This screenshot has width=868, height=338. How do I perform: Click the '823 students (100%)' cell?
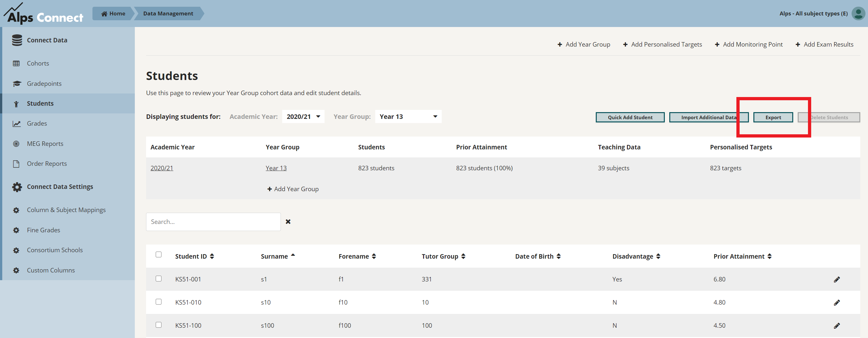point(484,168)
